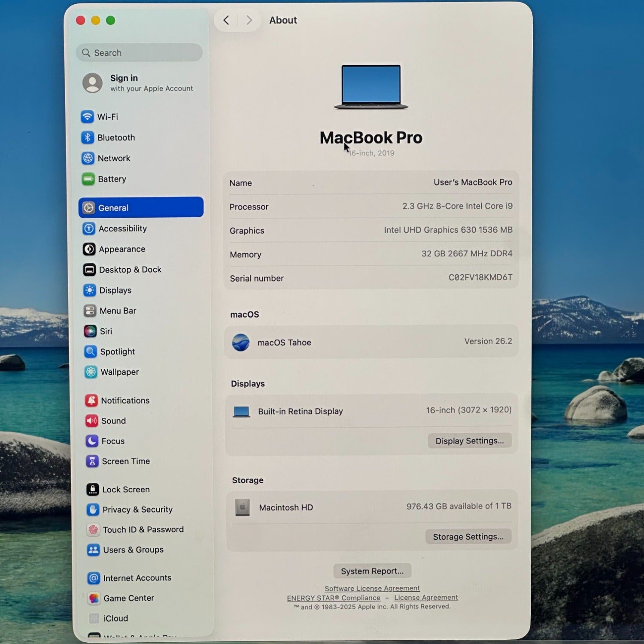
Task: Open the System Report
Action: pyautogui.click(x=372, y=571)
